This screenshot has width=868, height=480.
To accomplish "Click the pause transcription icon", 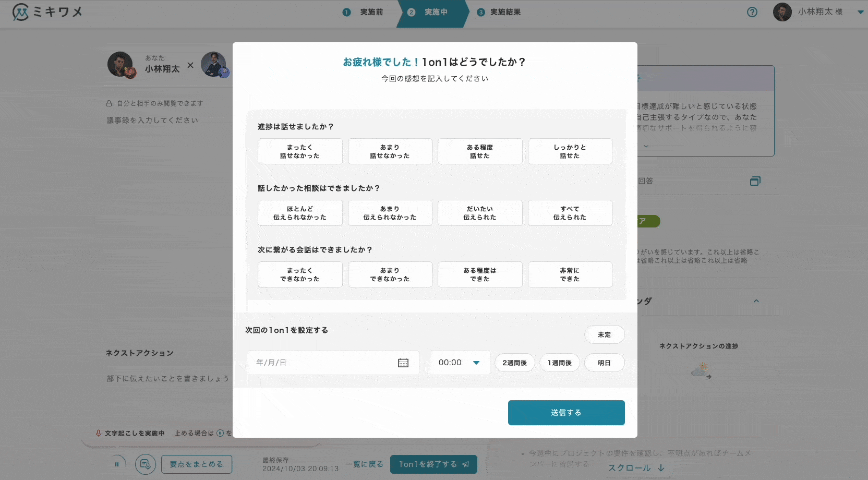I will [x=117, y=464].
